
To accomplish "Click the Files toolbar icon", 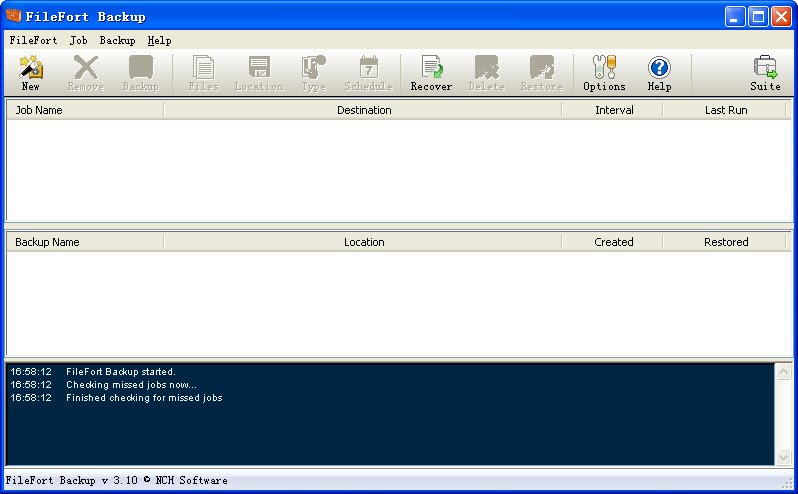I will coord(203,73).
